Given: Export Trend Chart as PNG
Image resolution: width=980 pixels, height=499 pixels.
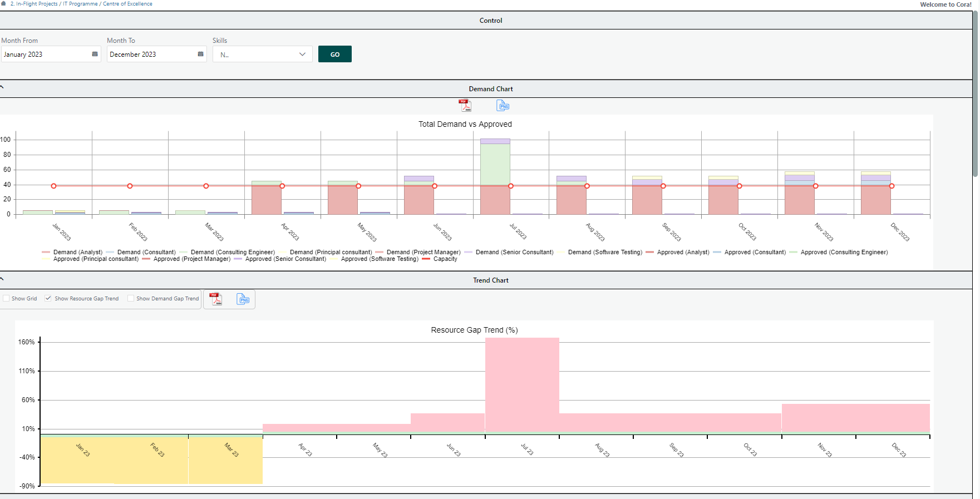Looking at the screenshot, I should (243, 299).
